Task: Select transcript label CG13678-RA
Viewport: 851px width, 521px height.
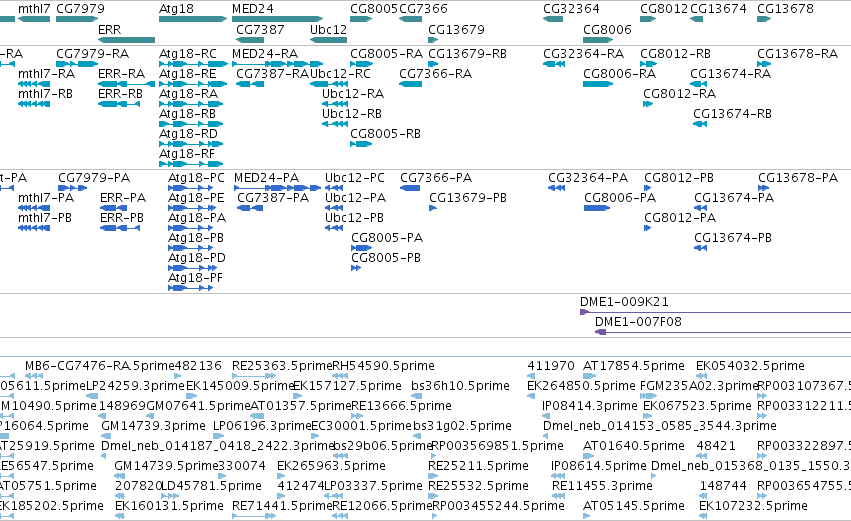Action: (x=798, y=54)
